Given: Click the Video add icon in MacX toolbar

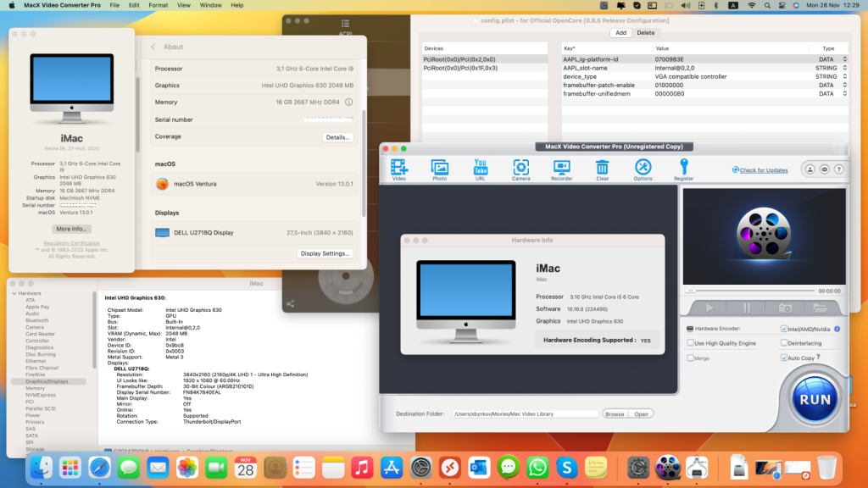Looking at the screenshot, I should click(x=399, y=169).
